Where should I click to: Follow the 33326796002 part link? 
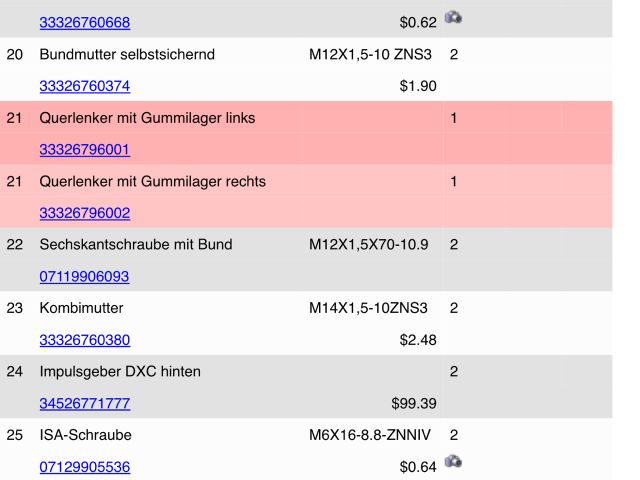84,213
